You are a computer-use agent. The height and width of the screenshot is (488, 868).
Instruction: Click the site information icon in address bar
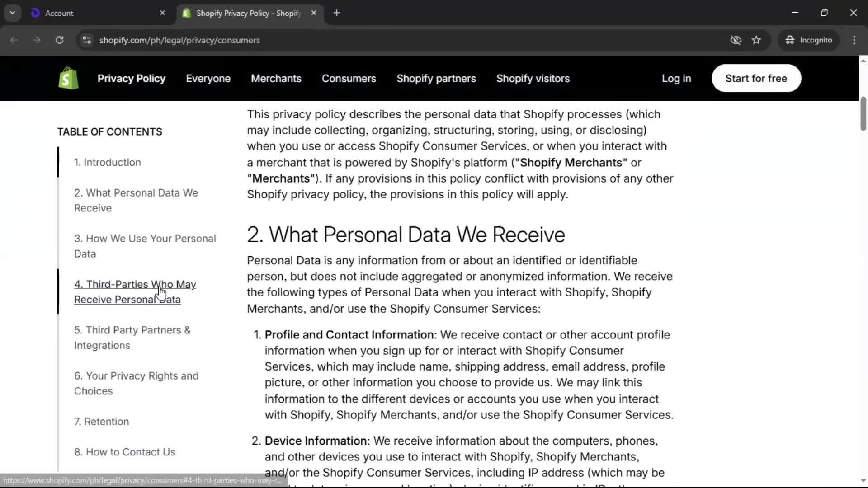point(87,40)
